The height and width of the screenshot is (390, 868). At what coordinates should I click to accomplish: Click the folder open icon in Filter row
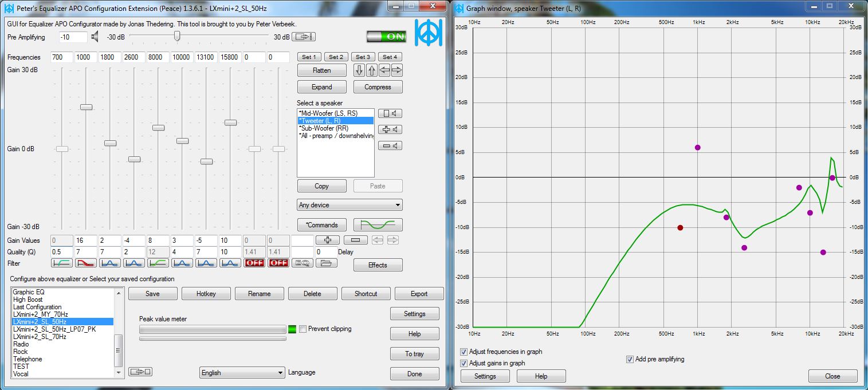tap(326, 263)
